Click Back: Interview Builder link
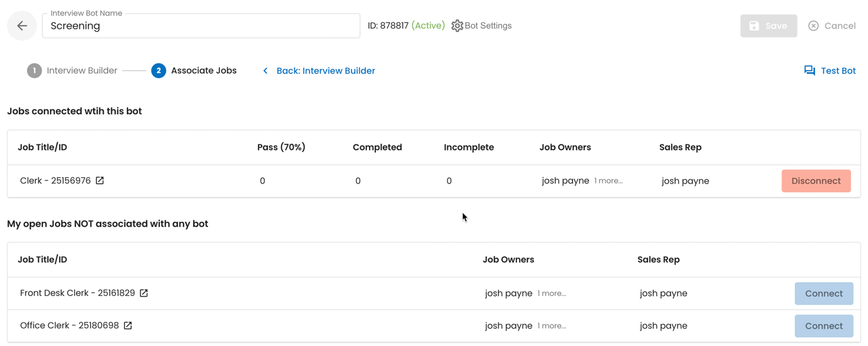 (326, 71)
